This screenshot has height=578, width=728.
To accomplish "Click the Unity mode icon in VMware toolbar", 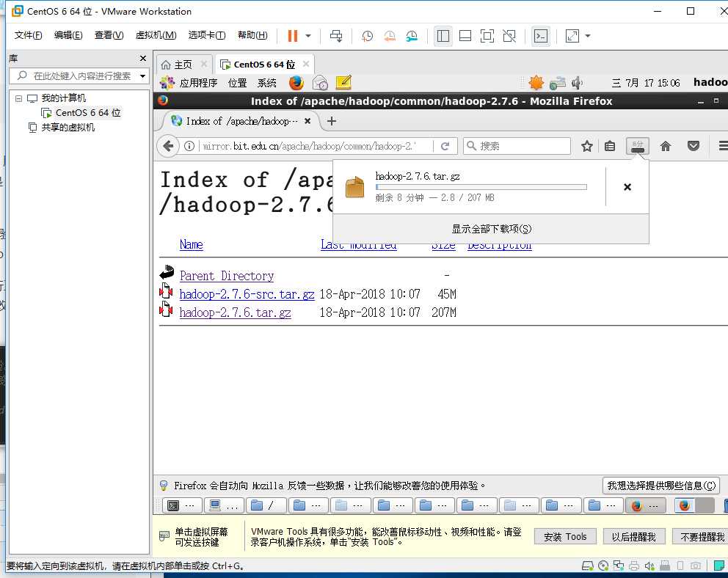I will pos(509,36).
